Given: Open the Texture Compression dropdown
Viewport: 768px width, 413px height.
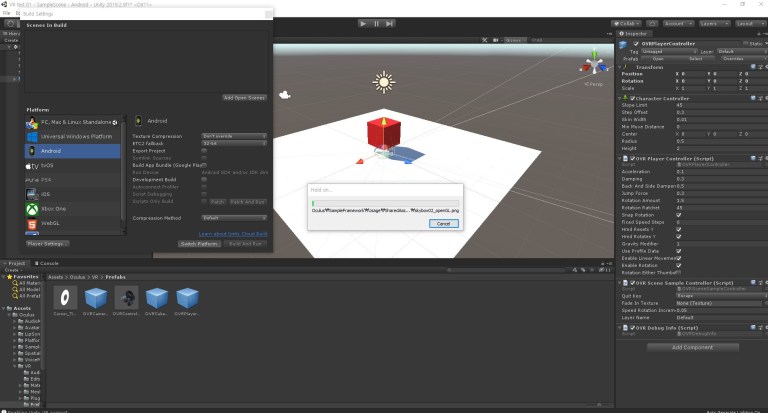Looking at the screenshot, I should click(x=233, y=136).
